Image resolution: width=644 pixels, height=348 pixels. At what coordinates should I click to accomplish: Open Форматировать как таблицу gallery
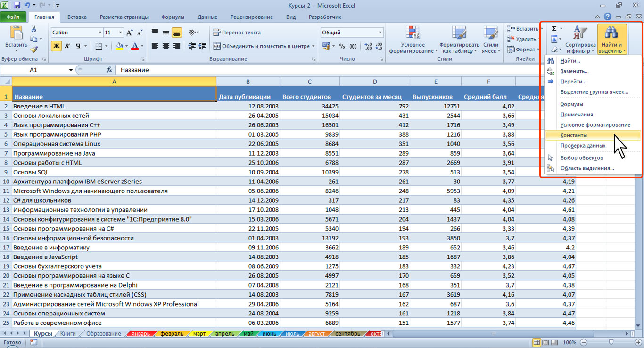pos(459,40)
